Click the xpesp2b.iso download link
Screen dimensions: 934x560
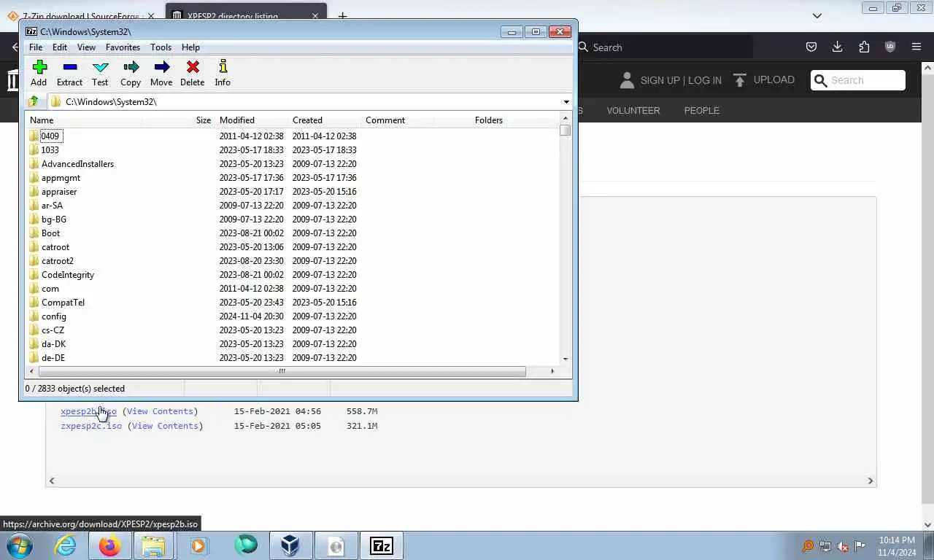pos(88,411)
